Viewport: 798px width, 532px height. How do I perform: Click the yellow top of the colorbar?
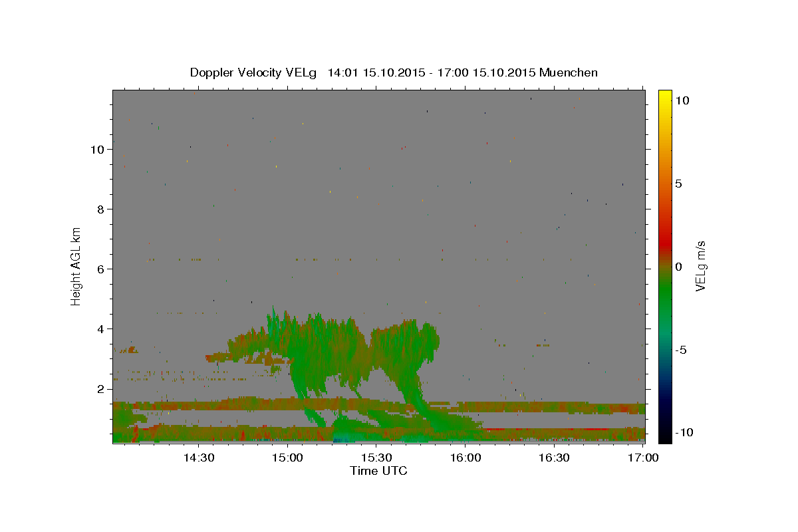tap(665, 96)
